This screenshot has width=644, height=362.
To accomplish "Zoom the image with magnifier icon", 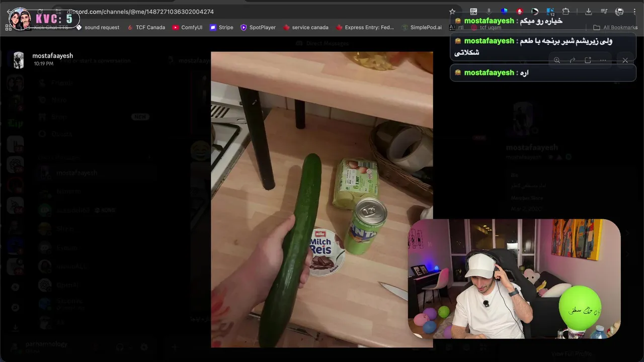I will click(x=557, y=60).
